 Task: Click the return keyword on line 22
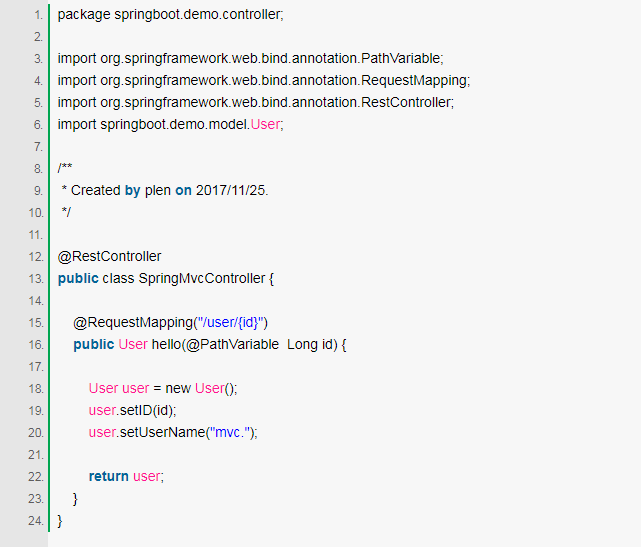click(109, 477)
